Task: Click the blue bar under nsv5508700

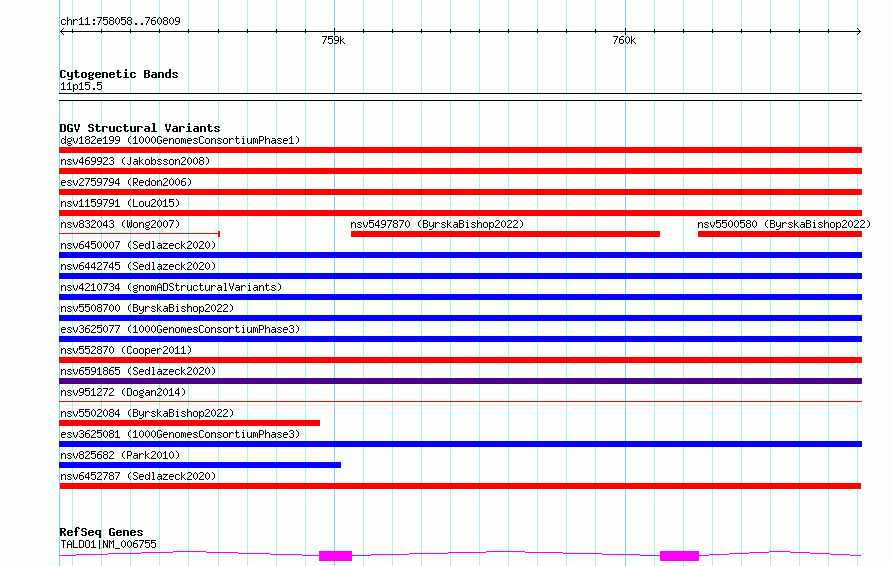Action: (460, 318)
